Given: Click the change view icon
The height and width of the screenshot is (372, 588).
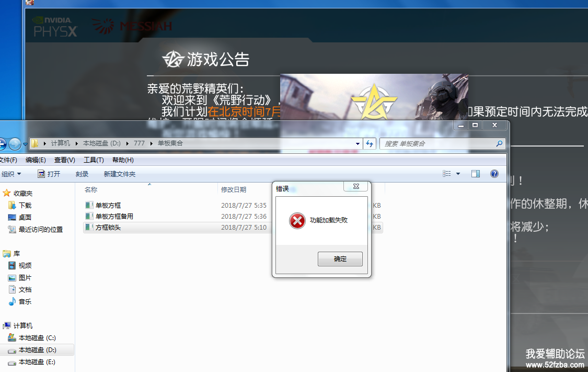Looking at the screenshot, I should click(447, 173).
